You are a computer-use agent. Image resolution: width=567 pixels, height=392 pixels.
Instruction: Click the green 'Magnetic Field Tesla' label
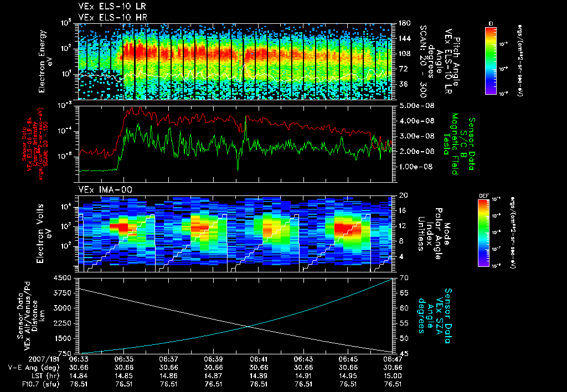click(451, 143)
